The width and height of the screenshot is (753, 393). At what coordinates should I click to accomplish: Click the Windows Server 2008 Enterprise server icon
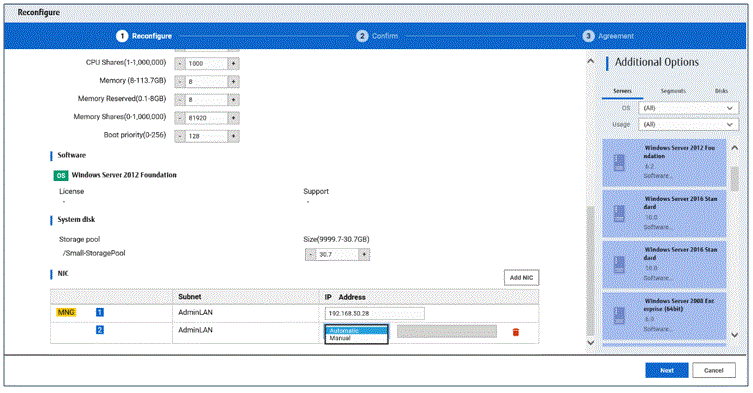[x=619, y=316]
